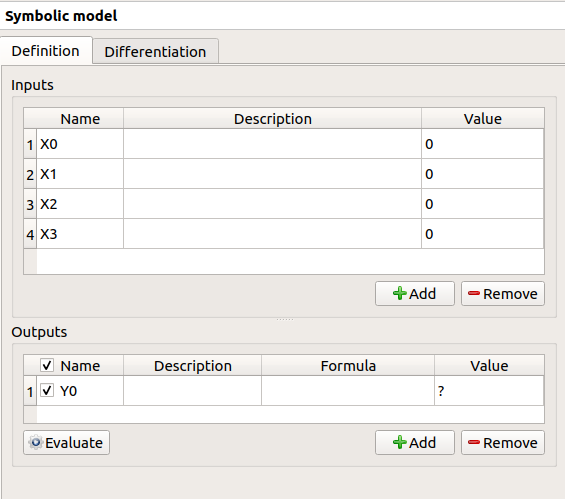Viewport: 565px width, 499px height.
Task: Click the Outputs Formula column header
Action: 348,366
